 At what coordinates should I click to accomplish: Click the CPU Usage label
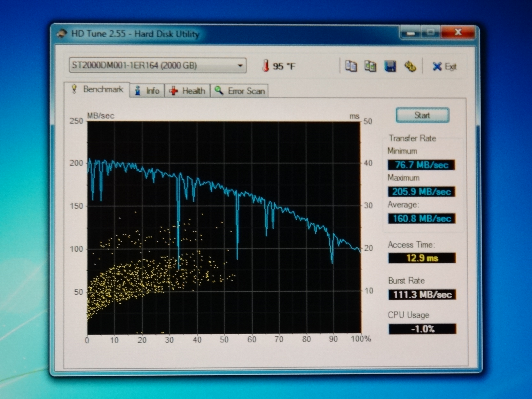pyautogui.click(x=409, y=315)
